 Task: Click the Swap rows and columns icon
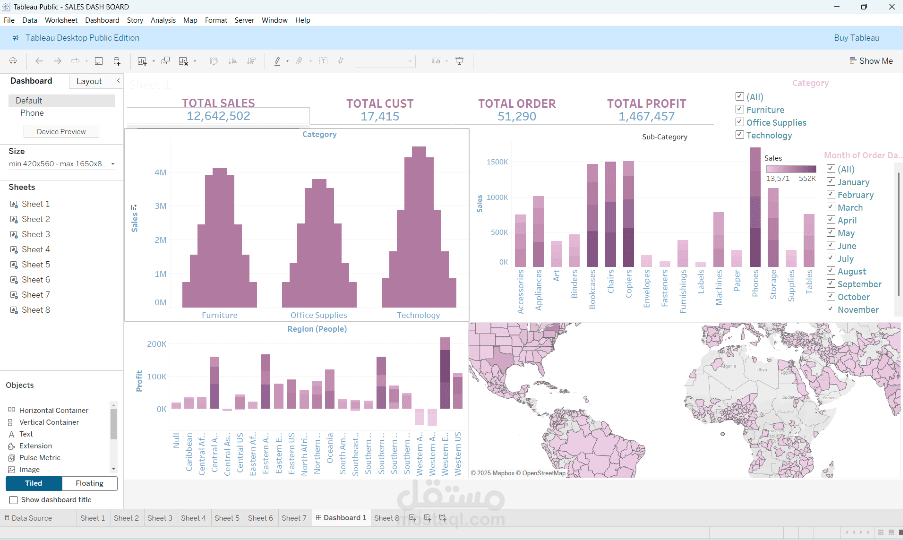coord(214,60)
